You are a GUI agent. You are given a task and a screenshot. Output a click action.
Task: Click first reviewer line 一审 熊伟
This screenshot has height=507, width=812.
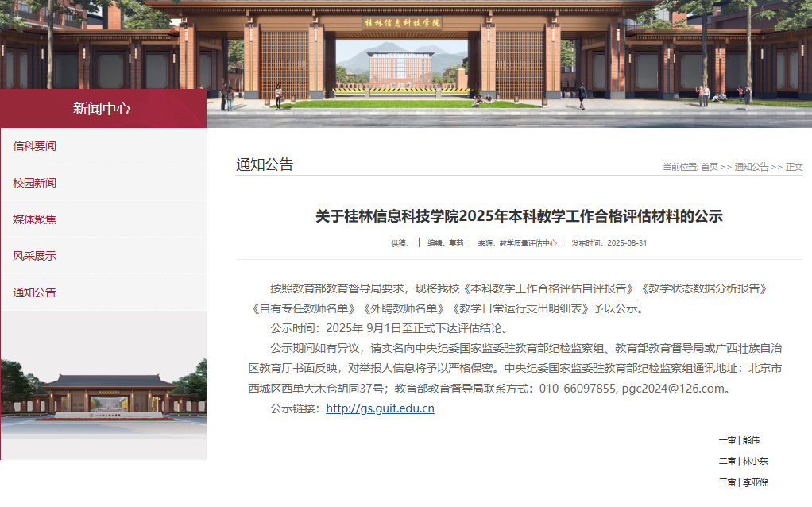pos(744,440)
